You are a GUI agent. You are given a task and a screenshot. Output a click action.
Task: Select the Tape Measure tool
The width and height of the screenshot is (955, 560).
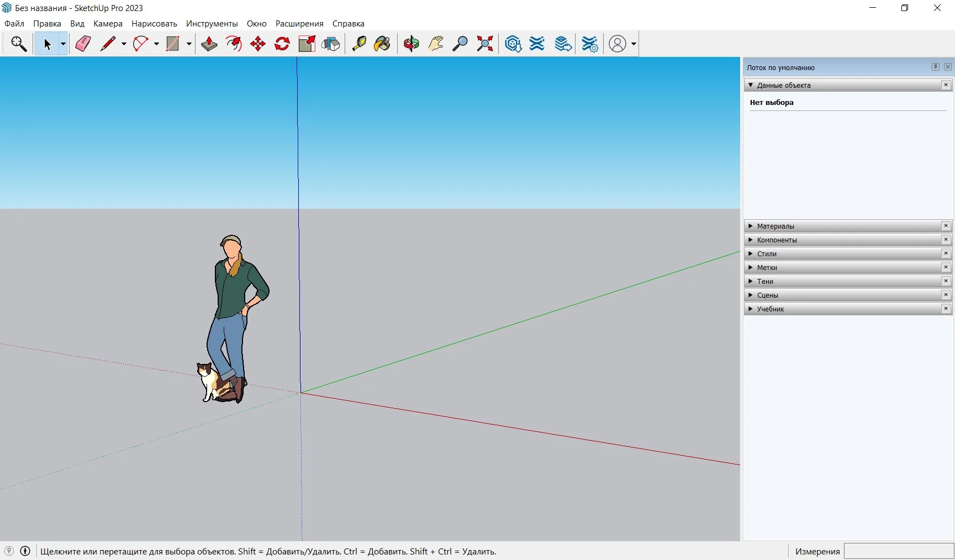pyautogui.click(x=359, y=44)
